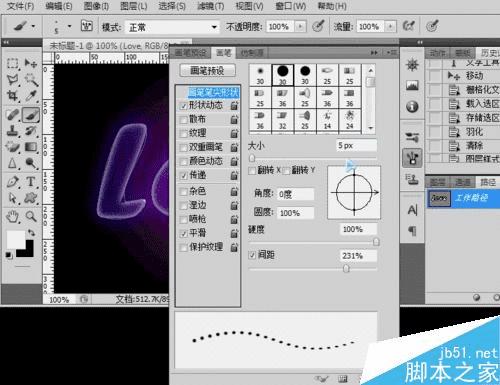Open the Filter menu
This screenshot has height=385, width=500.
pos(211,6)
